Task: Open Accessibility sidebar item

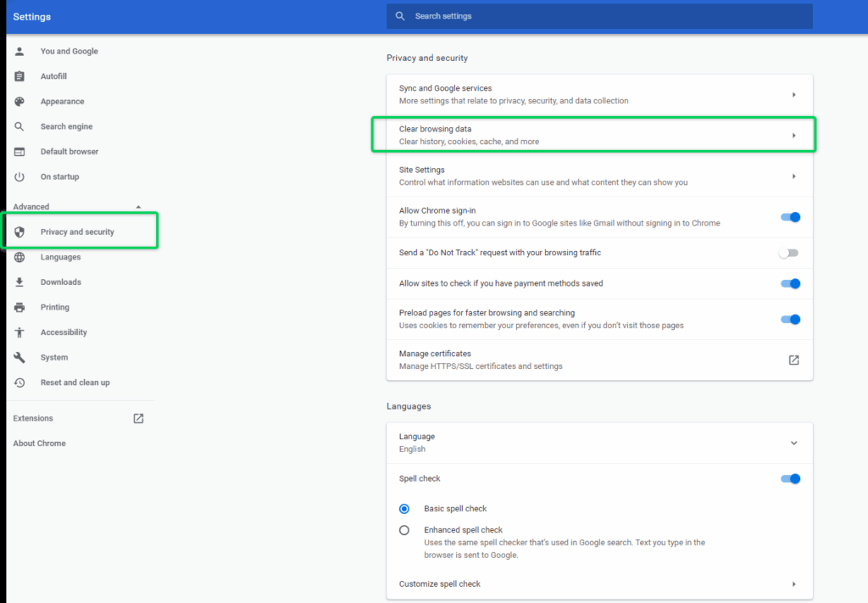Action: pyautogui.click(x=64, y=332)
